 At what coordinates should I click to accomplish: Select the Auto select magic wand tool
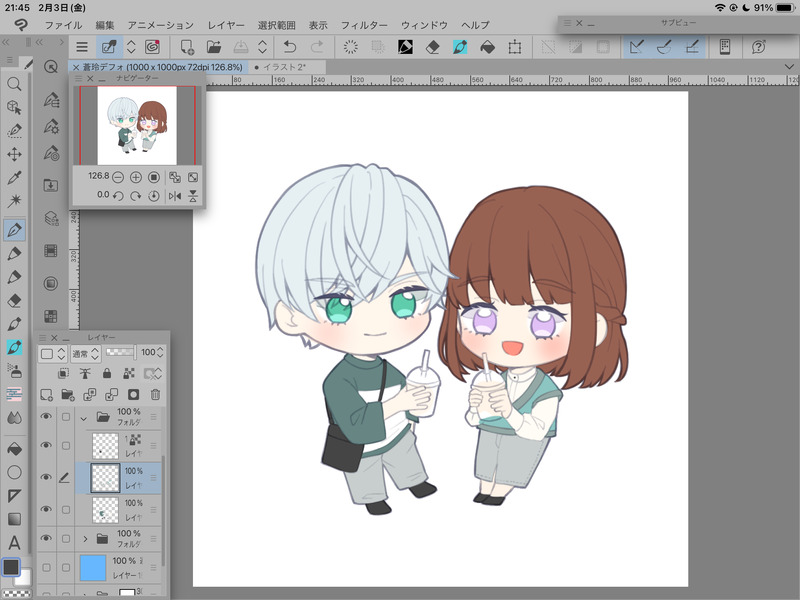tap(14, 201)
